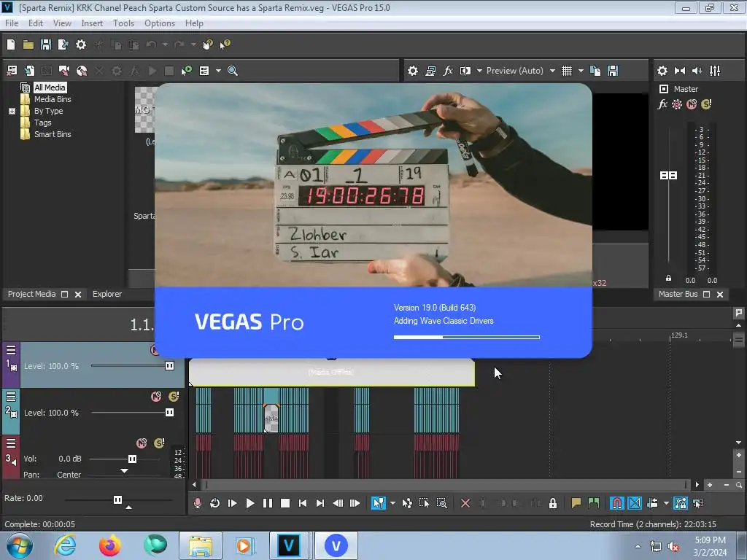Open Master Bus audio properties gear icon
This screenshot has width=747, height=560.
point(662,71)
